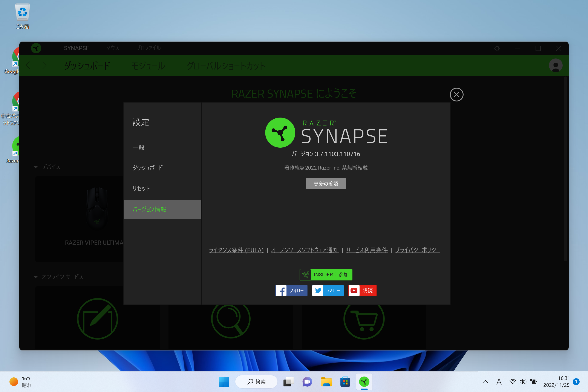The height and width of the screenshot is (392, 588).
Task: Select 一般 in the settings sidebar
Action: point(139,147)
